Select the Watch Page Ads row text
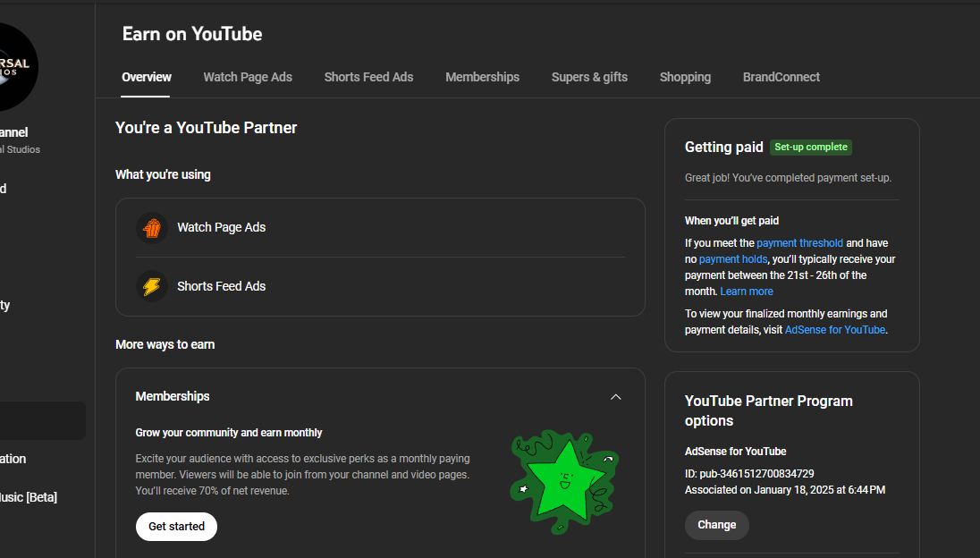Image resolution: width=980 pixels, height=558 pixels. tap(221, 227)
